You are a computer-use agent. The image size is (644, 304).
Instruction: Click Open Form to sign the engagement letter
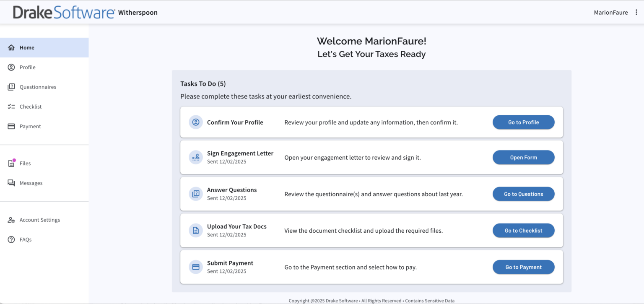click(x=523, y=157)
